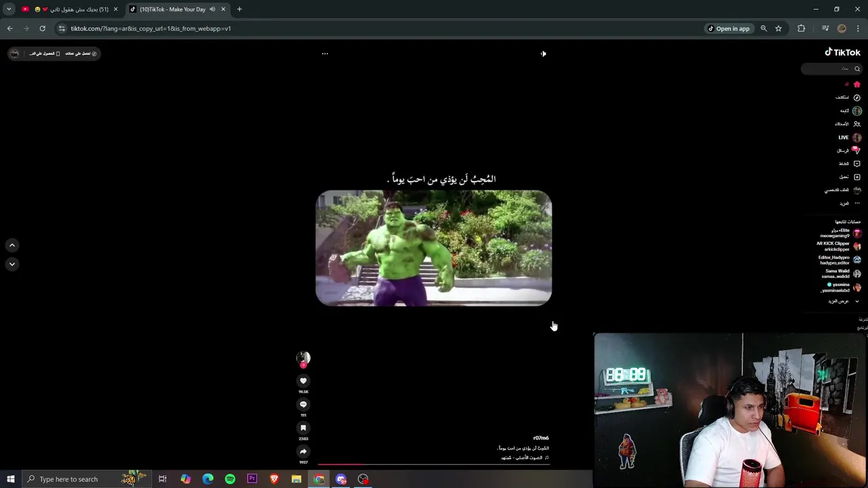Bookmark this page with the star
868x488 pixels.
coord(778,28)
